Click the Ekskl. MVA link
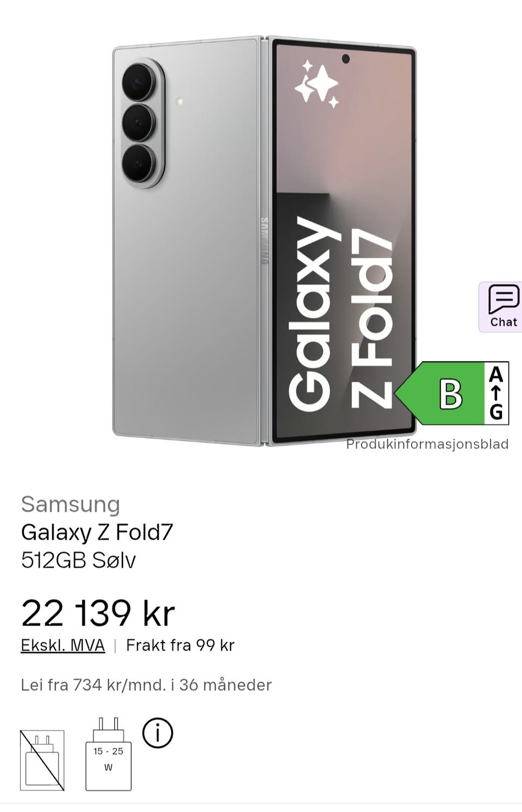The width and height of the screenshot is (522, 812). click(63, 645)
